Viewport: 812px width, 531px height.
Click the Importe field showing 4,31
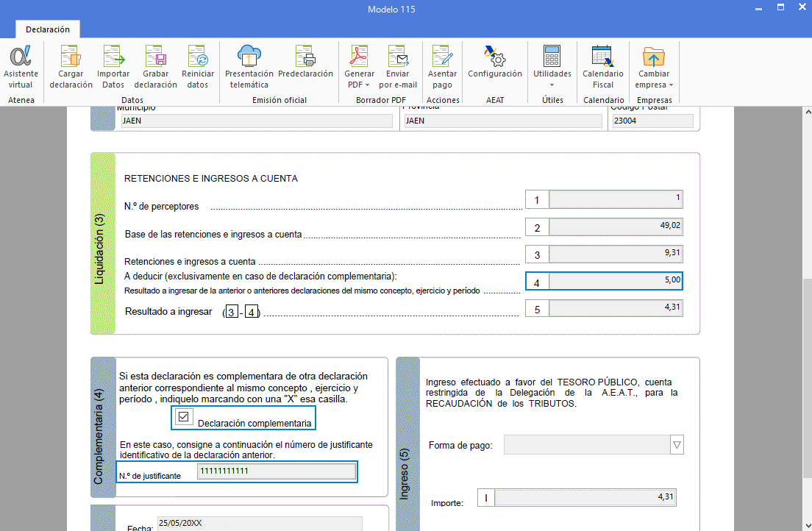coord(585,497)
